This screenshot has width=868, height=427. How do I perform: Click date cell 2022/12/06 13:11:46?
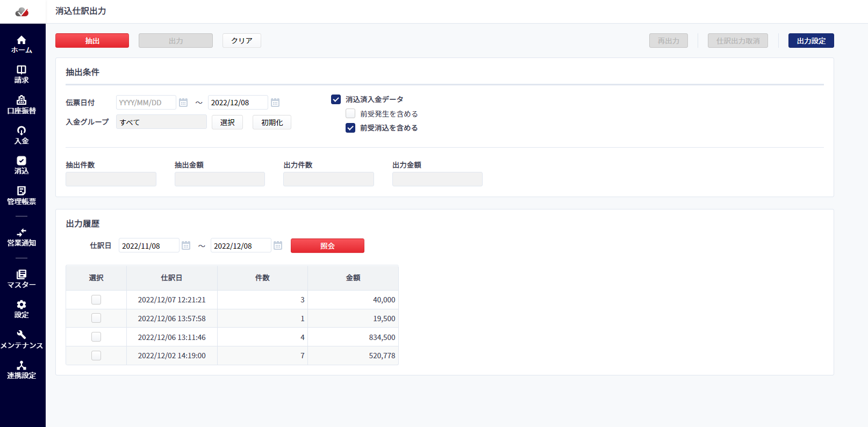(x=172, y=337)
